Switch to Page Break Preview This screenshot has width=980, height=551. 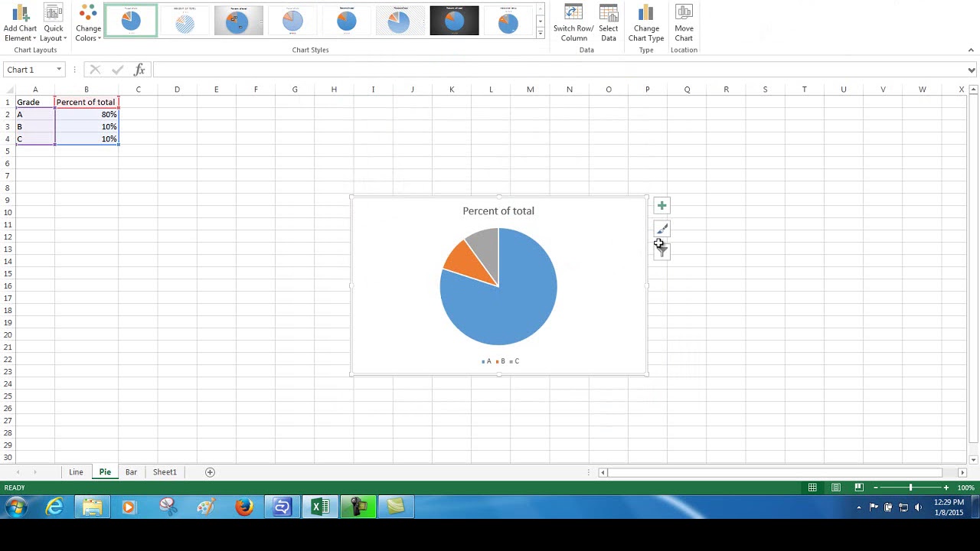[859, 487]
